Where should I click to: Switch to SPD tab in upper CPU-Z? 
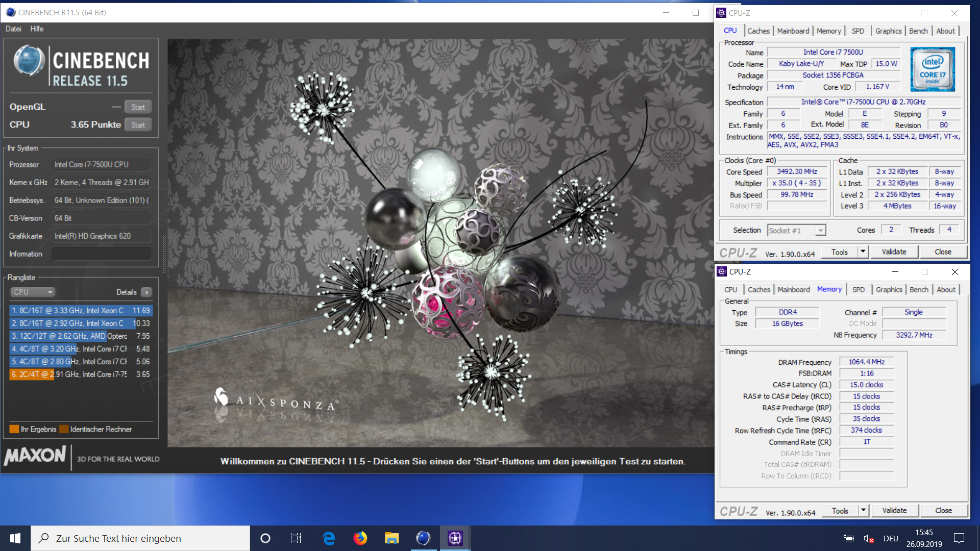click(858, 31)
